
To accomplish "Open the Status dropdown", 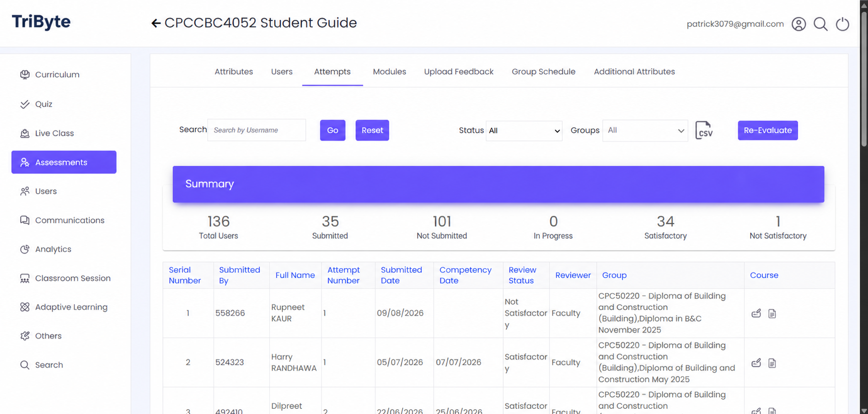I will pos(524,131).
